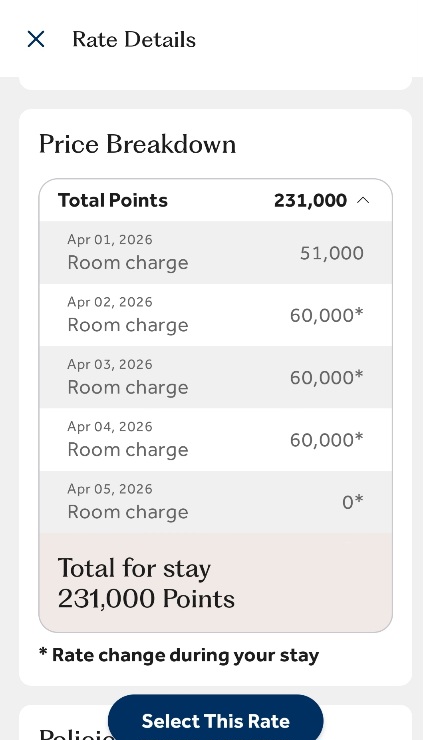The width and height of the screenshot is (423, 740).
Task: Tap the 231,000 points total value
Action: [311, 201]
